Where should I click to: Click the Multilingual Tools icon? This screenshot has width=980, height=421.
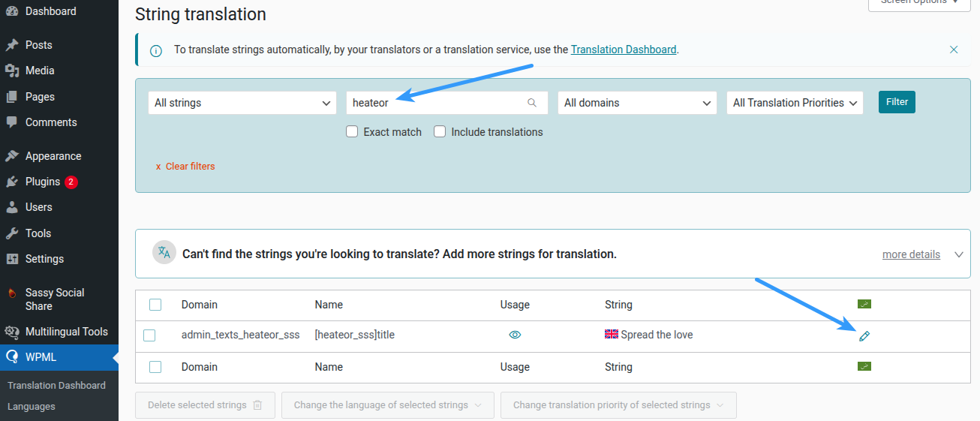coord(12,332)
